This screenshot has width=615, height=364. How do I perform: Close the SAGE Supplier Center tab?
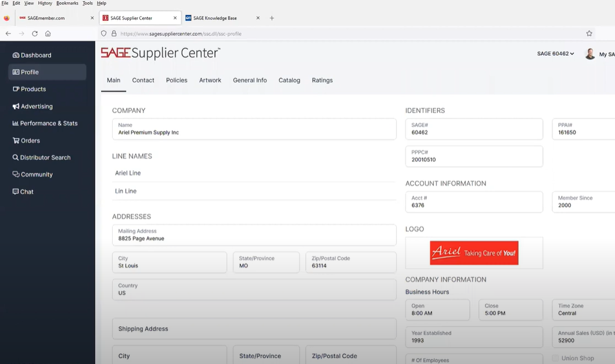click(x=175, y=18)
